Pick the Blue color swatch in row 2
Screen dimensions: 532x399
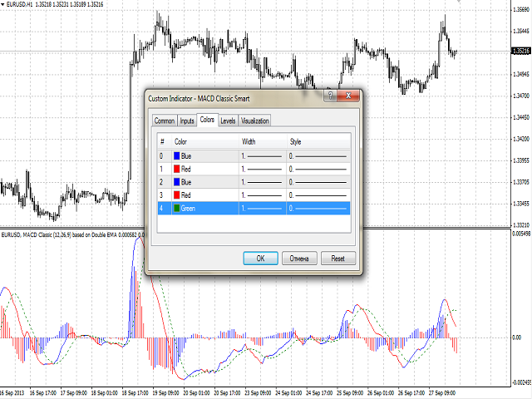click(x=177, y=182)
